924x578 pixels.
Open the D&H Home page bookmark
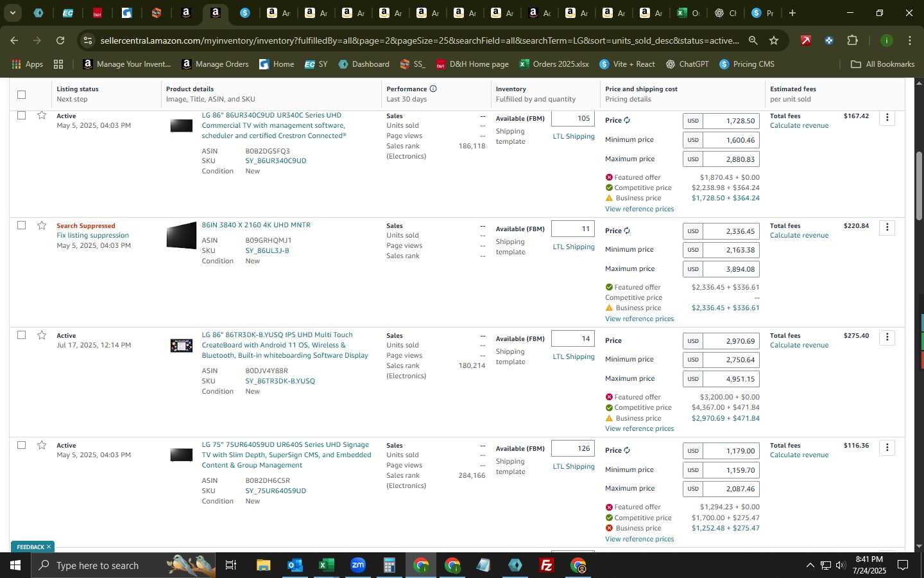coord(472,64)
